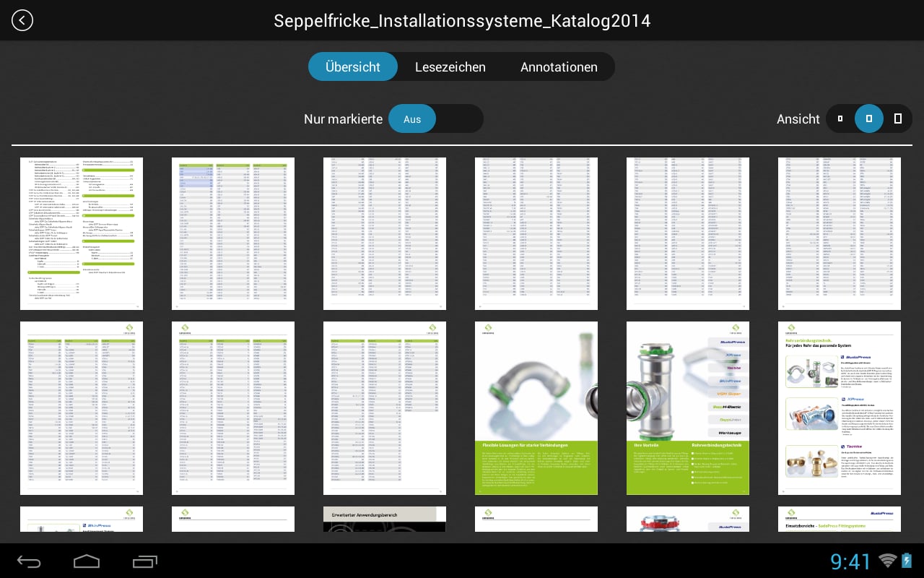The width and height of the screenshot is (924, 578).
Task: Select the largest thumbnail size view icon
Action: point(898,118)
